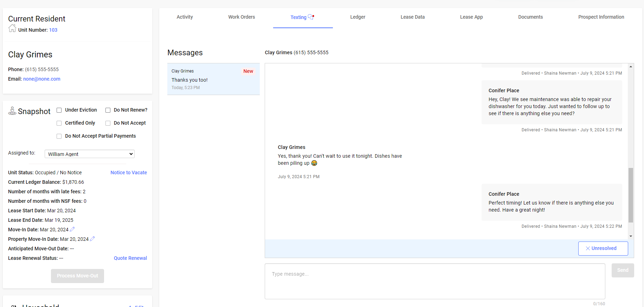Mark conversation with the Unresolved button
Viewport: 644px width, 307px height.
tap(603, 249)
